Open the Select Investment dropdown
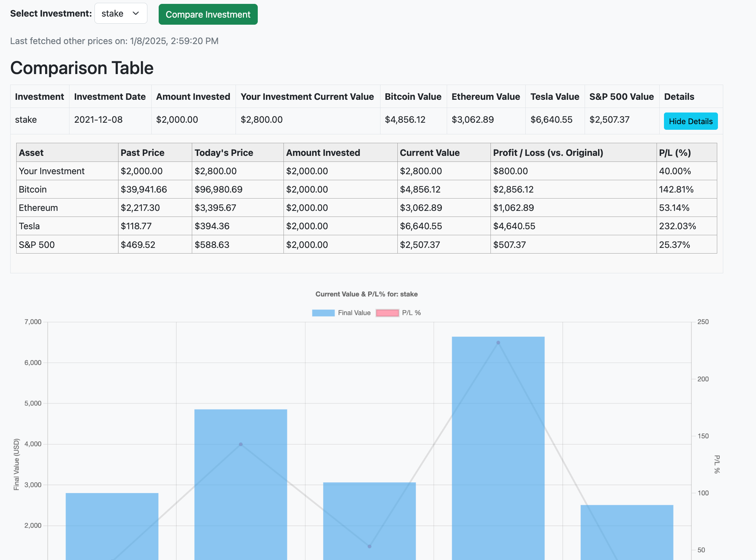 point(121,14)
